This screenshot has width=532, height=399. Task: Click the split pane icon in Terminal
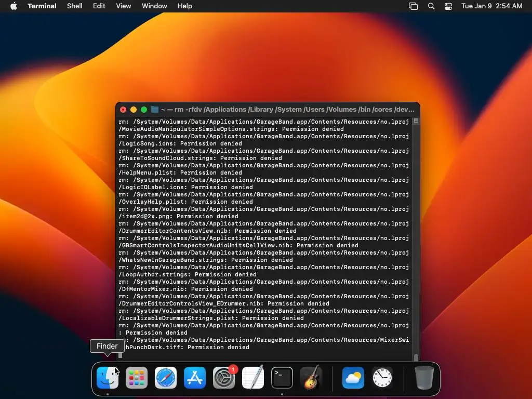coord(416,121)
